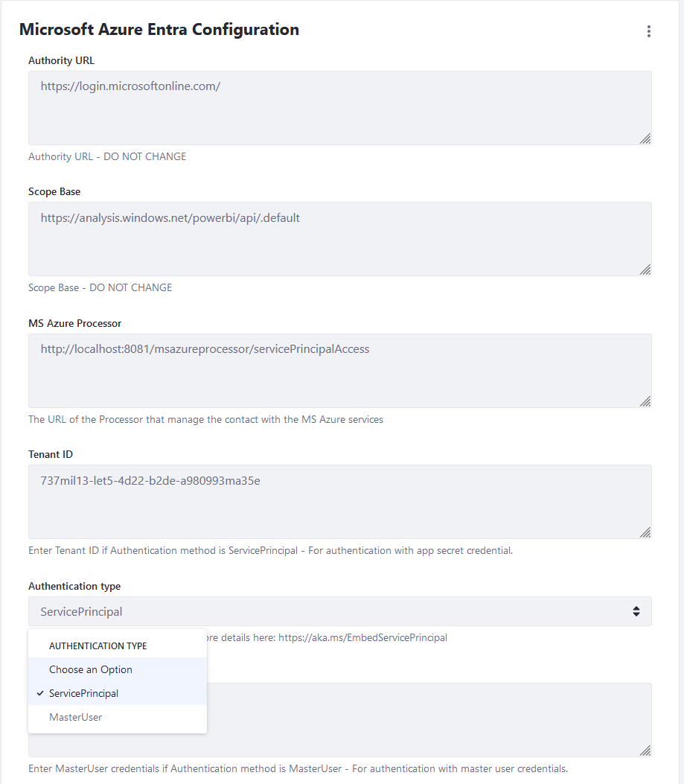Select MasterUser from the dropdown list
684x784 pixels.
[x=75, y=717]
